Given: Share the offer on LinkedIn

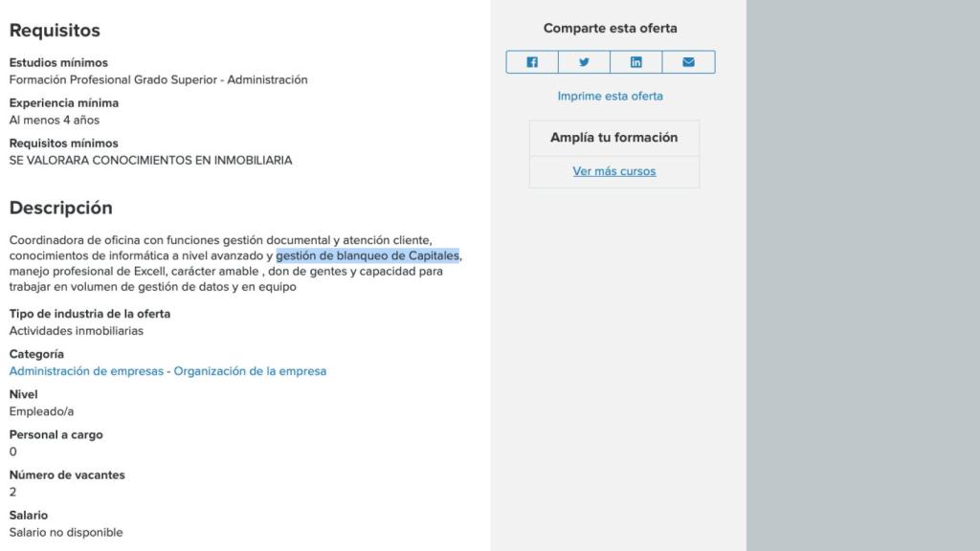Looking at the screenshot, I should [x=635, y=61].
